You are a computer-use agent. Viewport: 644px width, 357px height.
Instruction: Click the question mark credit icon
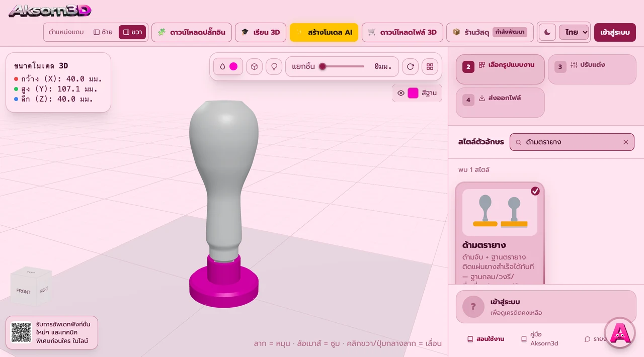click(x=473, y=307)
